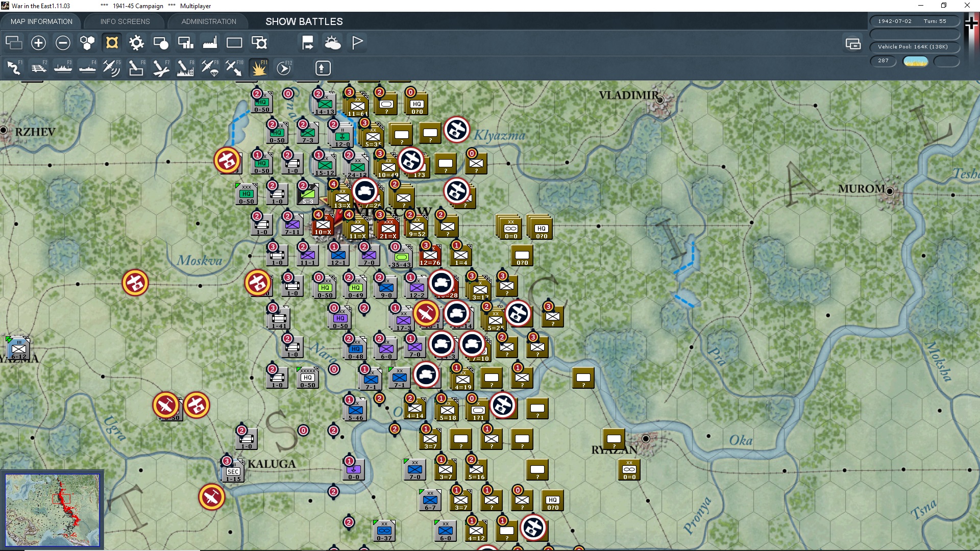Click the window-swap icon near date panel
The height and width of the screenshot is (551, 980).
click(x=853, y=44)
